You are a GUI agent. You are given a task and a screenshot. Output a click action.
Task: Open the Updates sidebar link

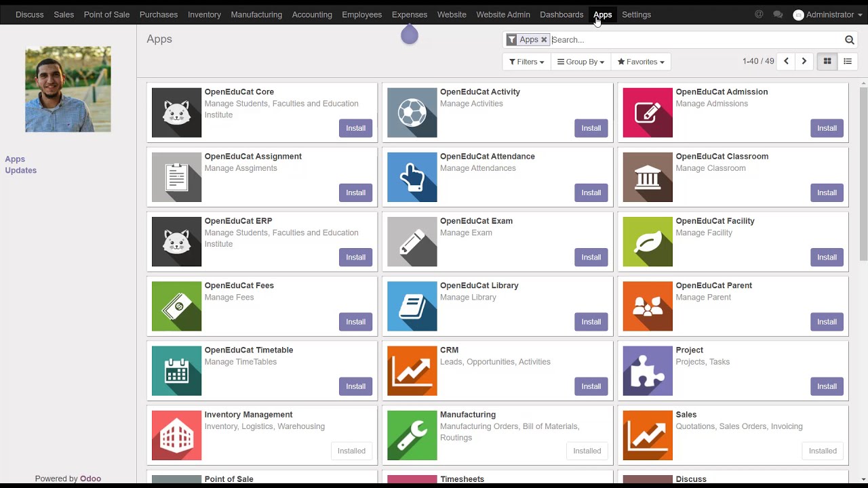click(x=21, y=170)
